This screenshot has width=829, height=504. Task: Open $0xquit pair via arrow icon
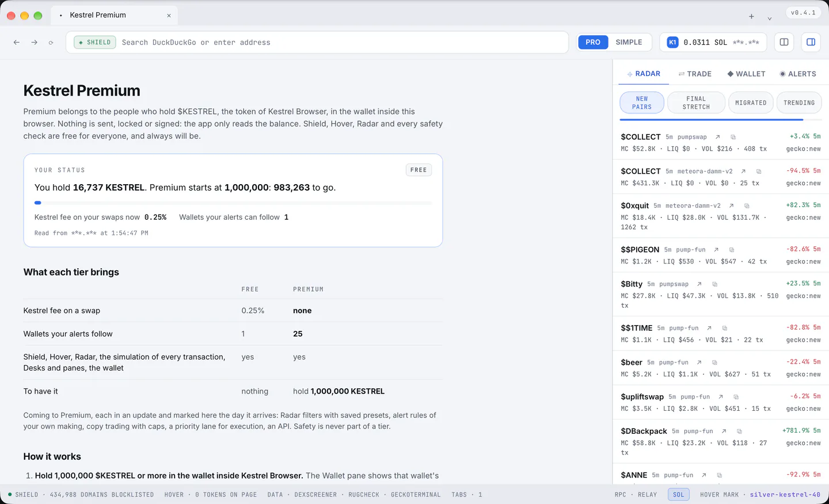point(732,206)
